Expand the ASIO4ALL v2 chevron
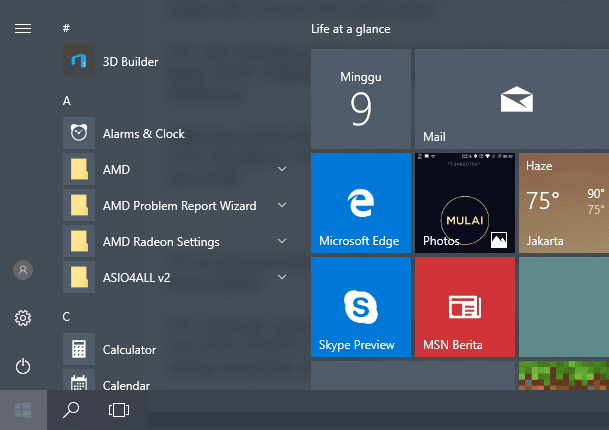 pyautogui.click(x=282, y=277)
